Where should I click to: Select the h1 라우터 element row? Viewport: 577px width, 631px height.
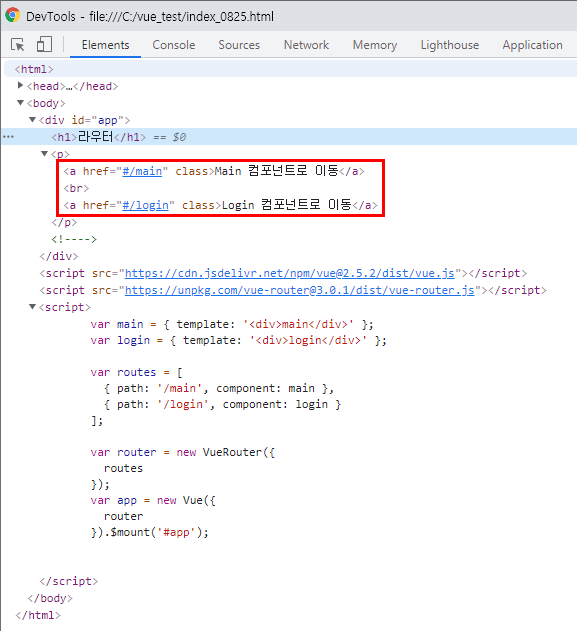pos(290,137)
